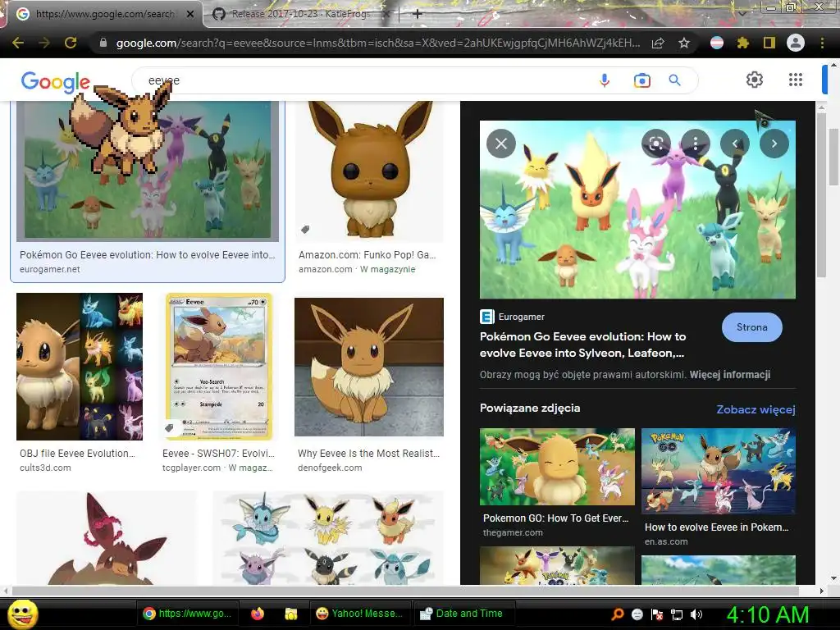
Task: Open the smiley Start button
Action: pos(22,614)
